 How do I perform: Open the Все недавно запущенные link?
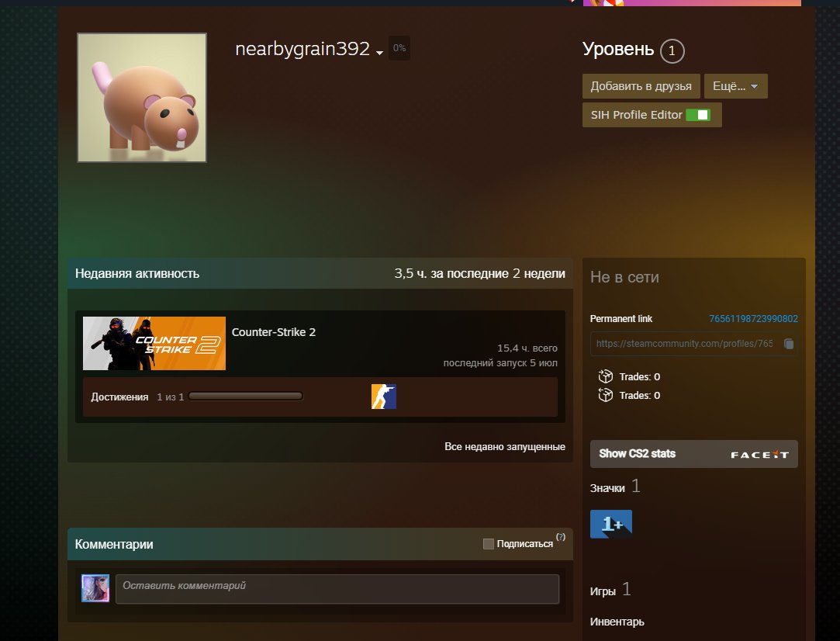pos(505,446)
